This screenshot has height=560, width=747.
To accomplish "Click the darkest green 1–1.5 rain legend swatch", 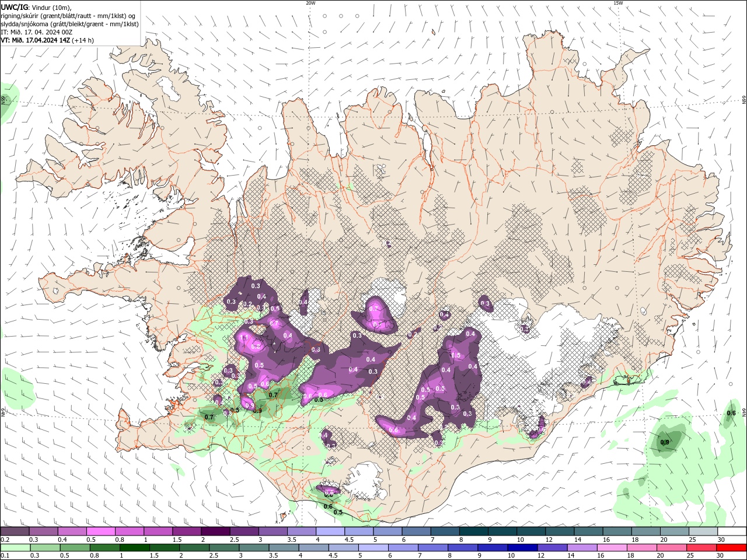I will click(x=135, y=548).
